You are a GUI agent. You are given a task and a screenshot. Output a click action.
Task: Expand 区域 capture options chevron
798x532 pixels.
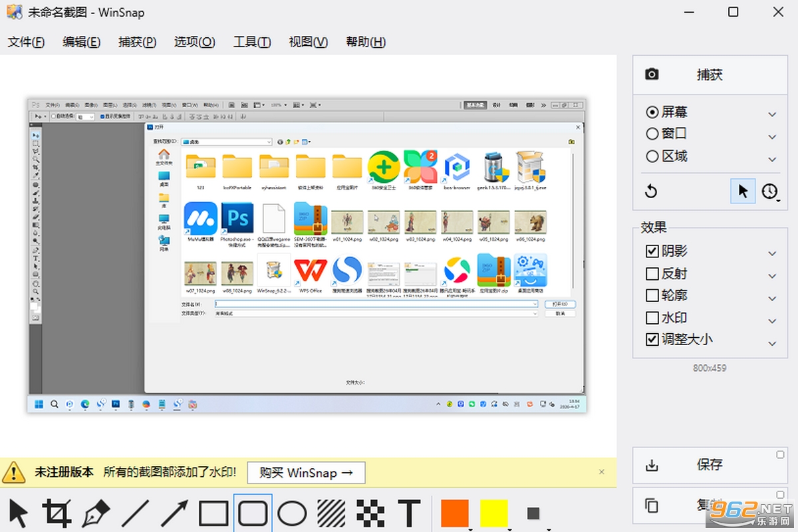pyautogui.click(x=772, y=159)
